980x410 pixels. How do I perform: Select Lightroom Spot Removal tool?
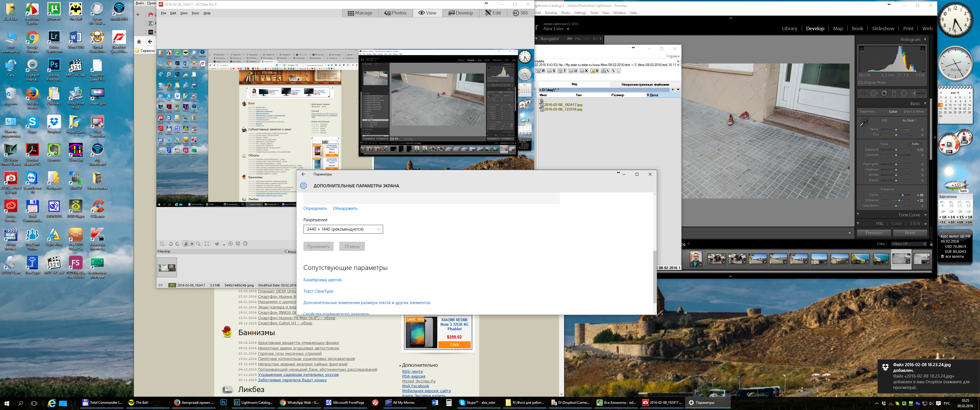tap(874, 93)
